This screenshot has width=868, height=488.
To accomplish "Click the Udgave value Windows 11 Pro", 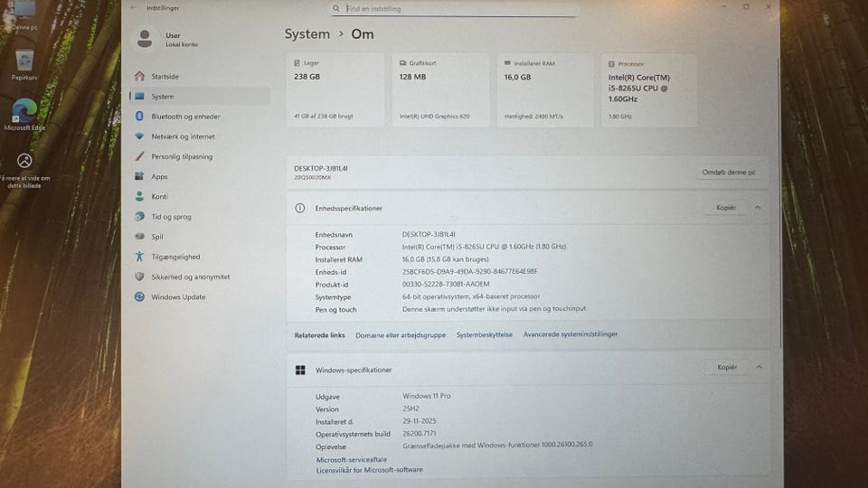I will pyautogui.click(x=426, y=396).
